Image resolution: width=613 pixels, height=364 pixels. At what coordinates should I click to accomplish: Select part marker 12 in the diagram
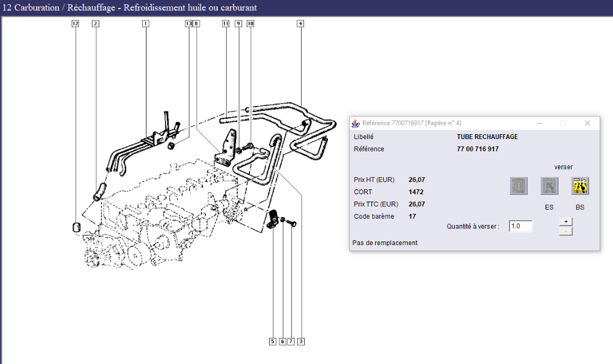pos(75,24)
